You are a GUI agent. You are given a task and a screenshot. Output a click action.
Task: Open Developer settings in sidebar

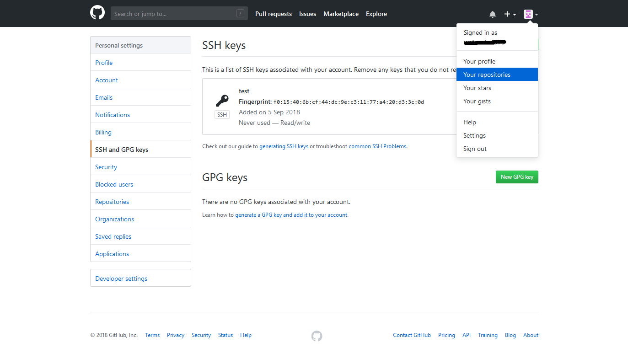pos(121,278)
